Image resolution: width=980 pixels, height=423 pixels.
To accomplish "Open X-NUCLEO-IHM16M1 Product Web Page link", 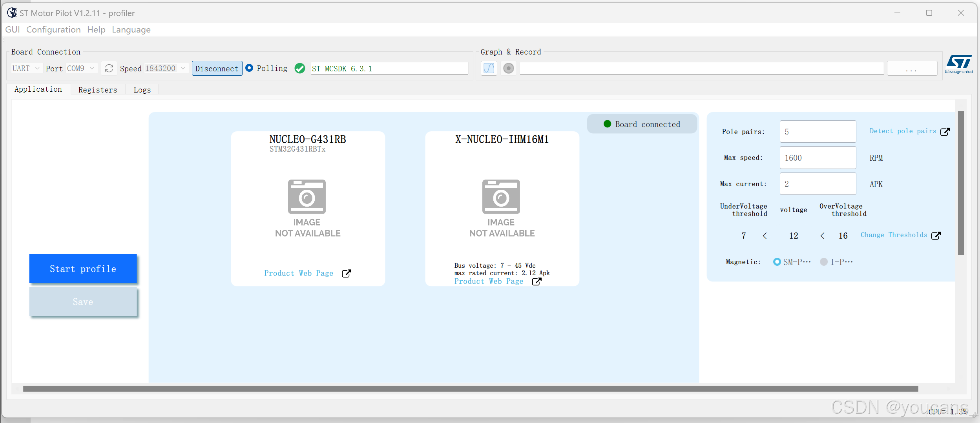I will 489,281.
